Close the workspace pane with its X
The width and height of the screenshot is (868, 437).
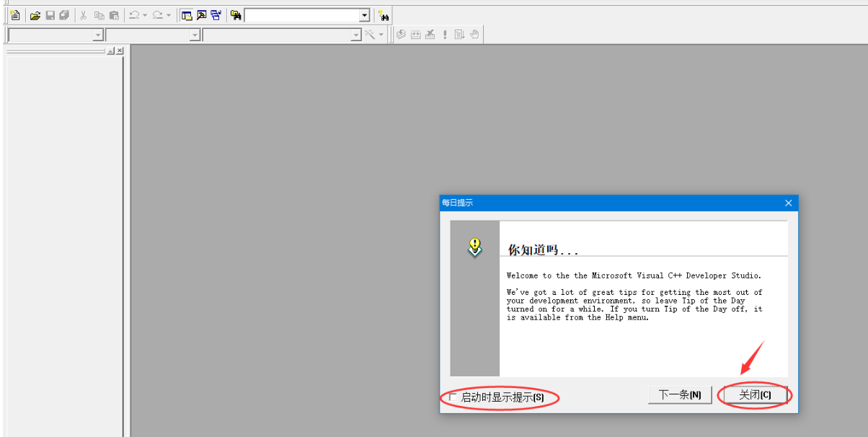tap(120, 50)
